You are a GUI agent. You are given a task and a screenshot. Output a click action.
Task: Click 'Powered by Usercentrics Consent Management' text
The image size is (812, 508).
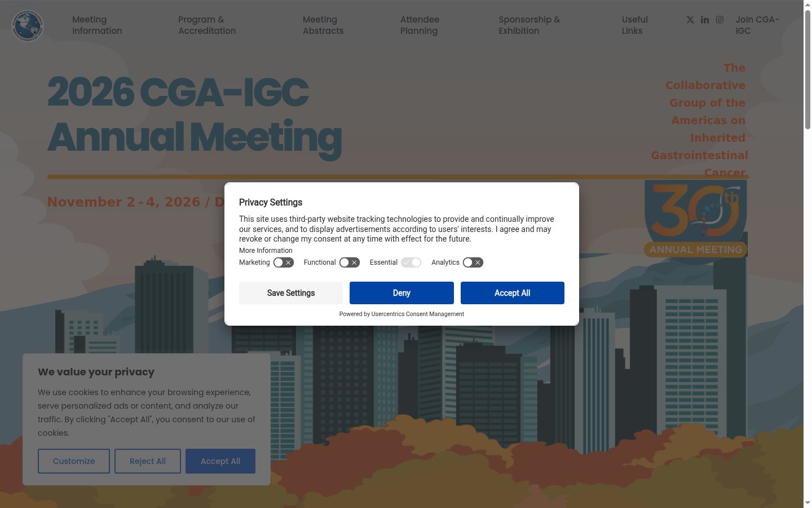[401, 314]
